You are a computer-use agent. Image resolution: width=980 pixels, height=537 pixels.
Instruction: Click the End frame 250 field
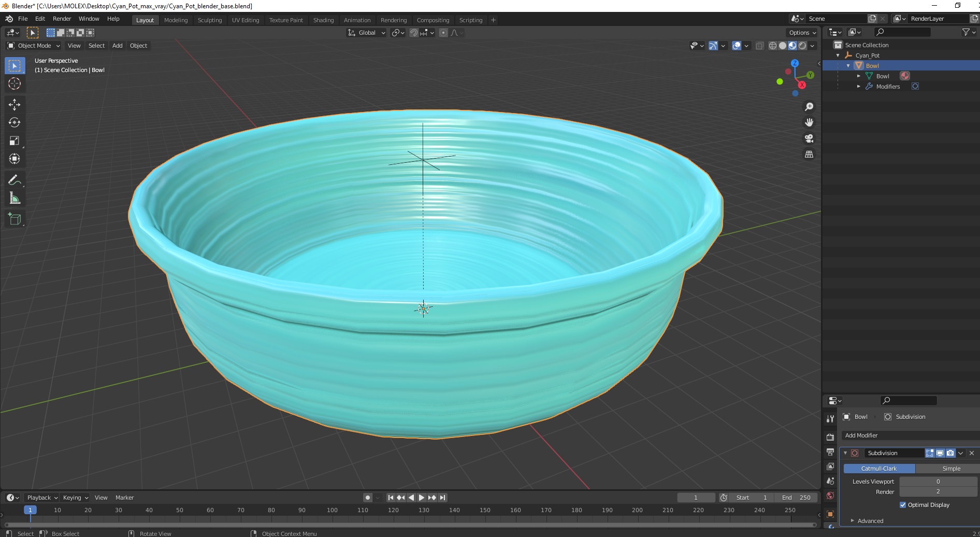(x=796, y=498)
